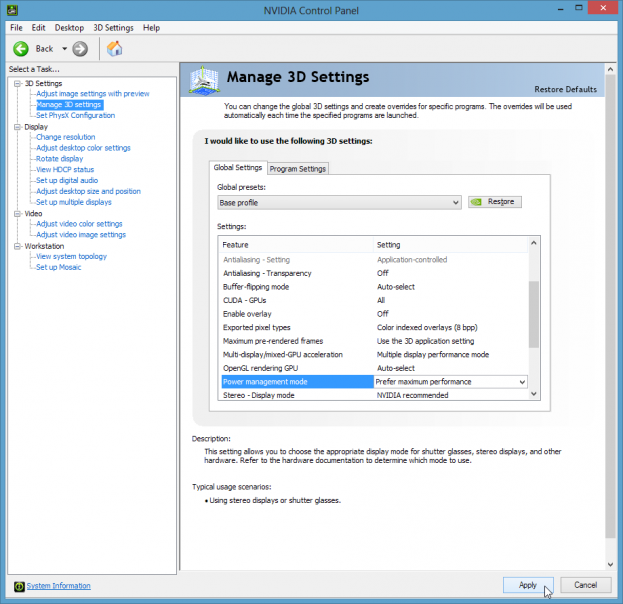This screenshot has height=604, width=623.
Task: Open the System Information link
Action: (58, 586)
